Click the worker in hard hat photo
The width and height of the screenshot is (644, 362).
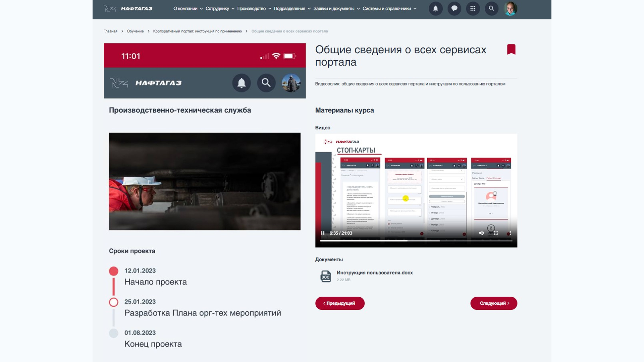(205, 181)
